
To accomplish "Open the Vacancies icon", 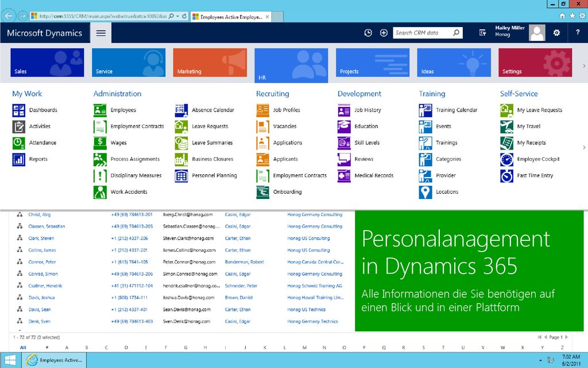I will [x=263, y=126].
